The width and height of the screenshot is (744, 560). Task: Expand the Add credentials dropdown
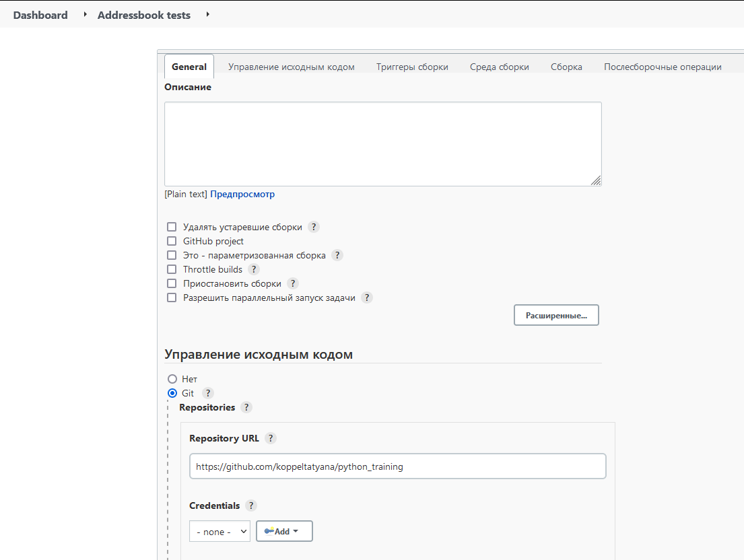(284, 531)
